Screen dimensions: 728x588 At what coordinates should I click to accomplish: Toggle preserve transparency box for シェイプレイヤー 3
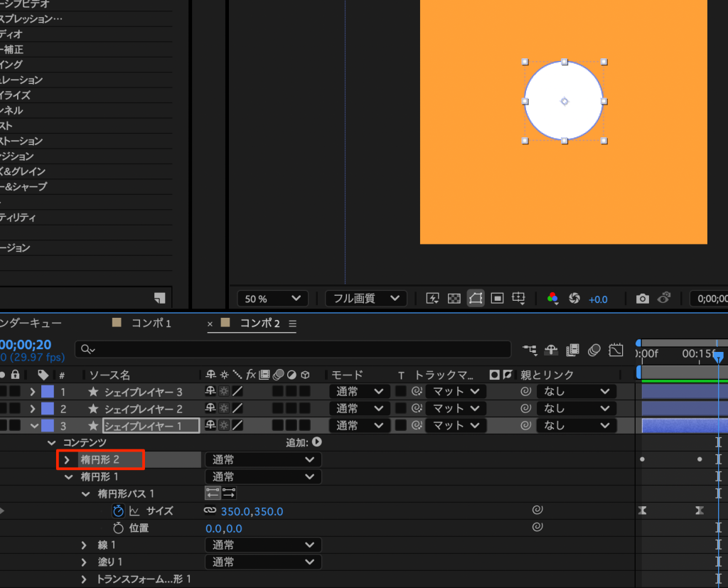point(402,391)
